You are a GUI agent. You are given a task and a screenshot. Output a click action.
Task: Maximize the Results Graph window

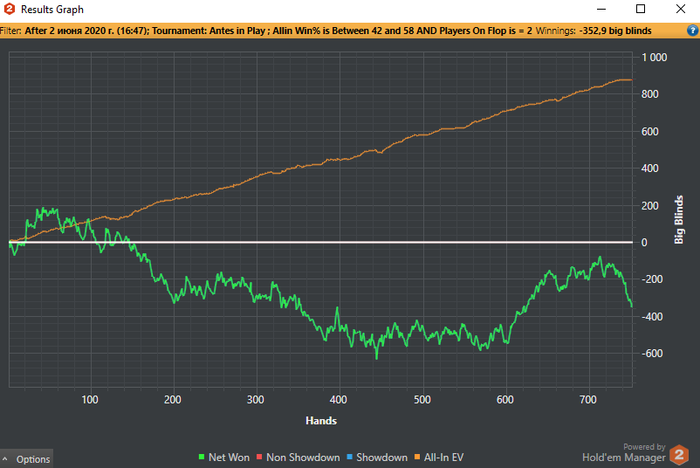tap(640, 9)
